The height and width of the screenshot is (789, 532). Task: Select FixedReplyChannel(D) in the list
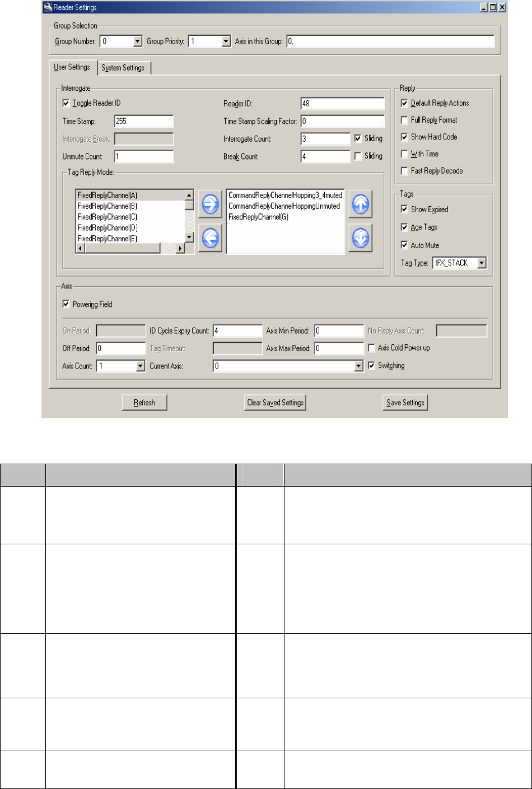(130, 227)
